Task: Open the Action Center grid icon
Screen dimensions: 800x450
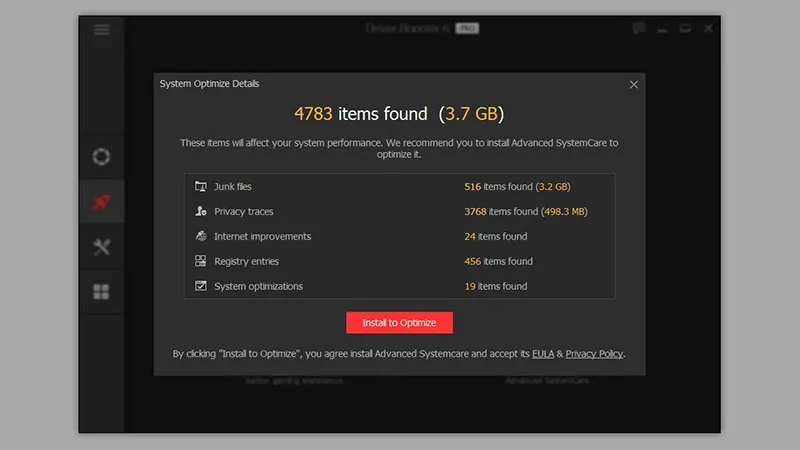Action: [102, 292]
